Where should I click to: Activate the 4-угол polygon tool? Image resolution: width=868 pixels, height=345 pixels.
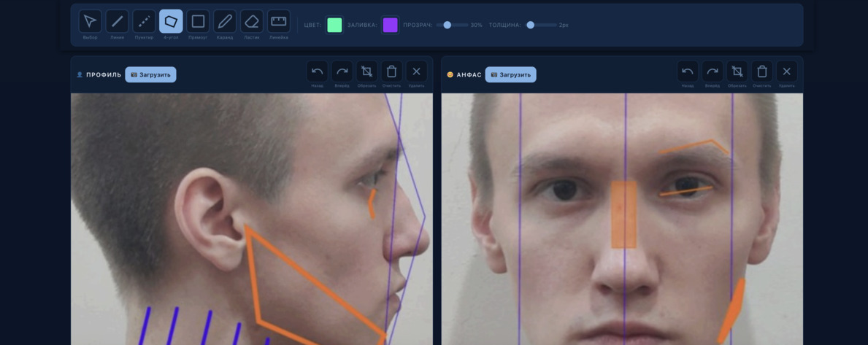[x=171, y=21]
